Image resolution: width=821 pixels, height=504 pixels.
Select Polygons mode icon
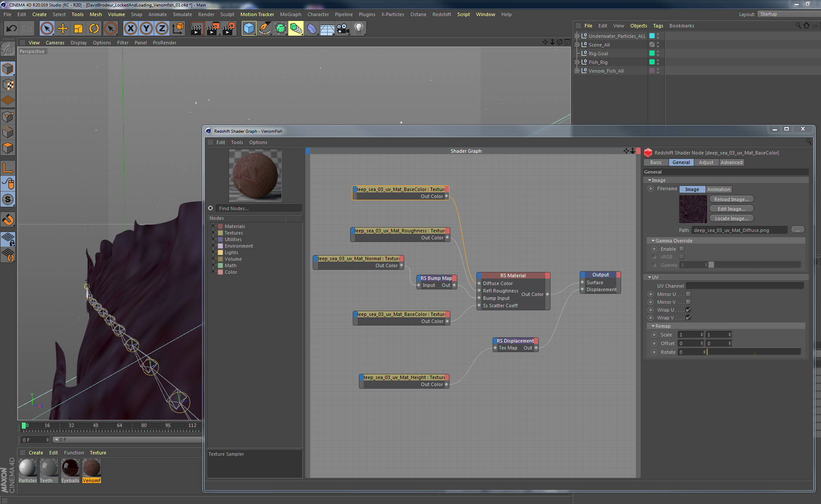pos(8,148)
